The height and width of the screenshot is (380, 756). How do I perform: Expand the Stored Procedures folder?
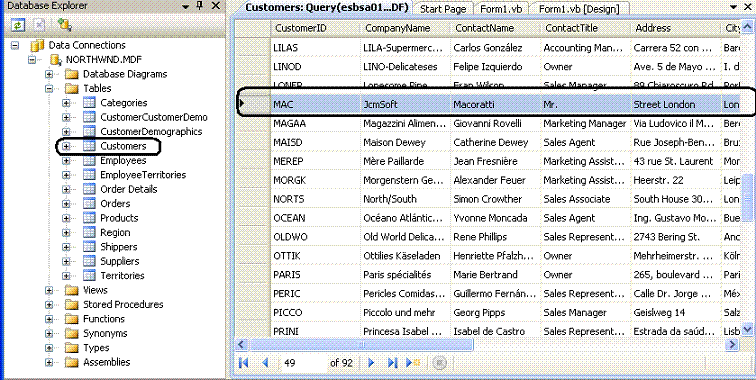(49, 305)
